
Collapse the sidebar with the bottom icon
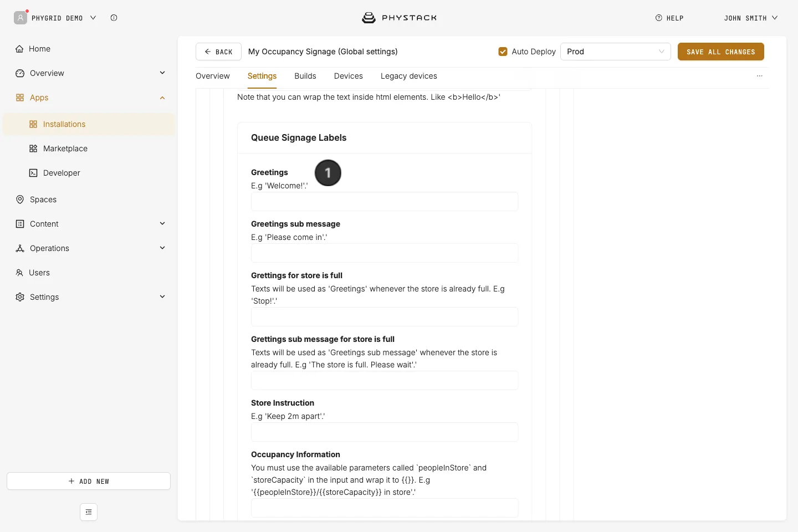[89, 512]
